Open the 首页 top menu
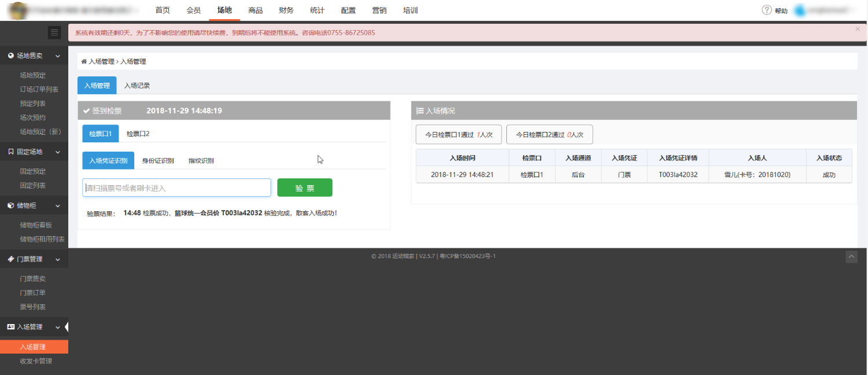 tap(163, 10)
